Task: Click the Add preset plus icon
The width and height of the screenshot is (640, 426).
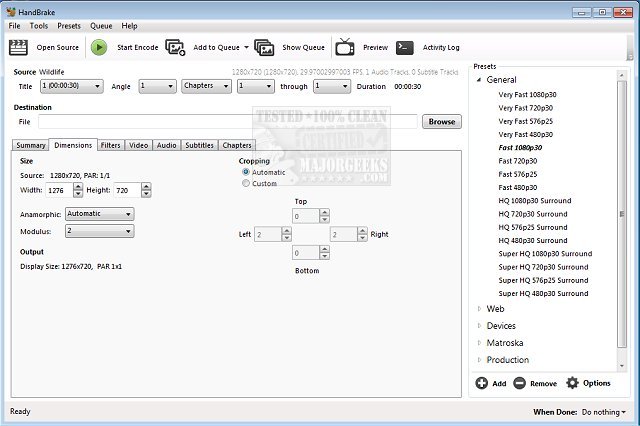Action: [482, 383]
